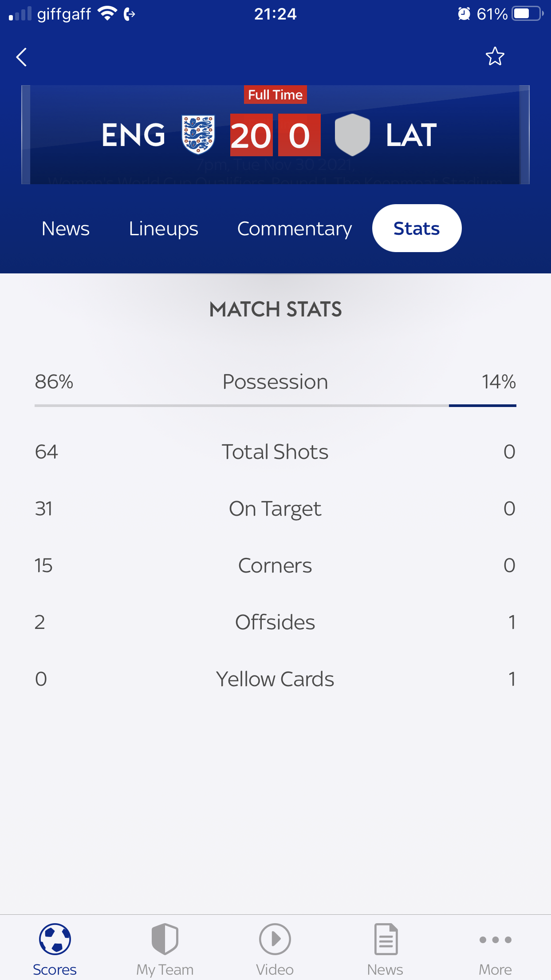Tap the Total Shots stat row
The width and height of the screenshot is (551, 980).
[275, 452]
